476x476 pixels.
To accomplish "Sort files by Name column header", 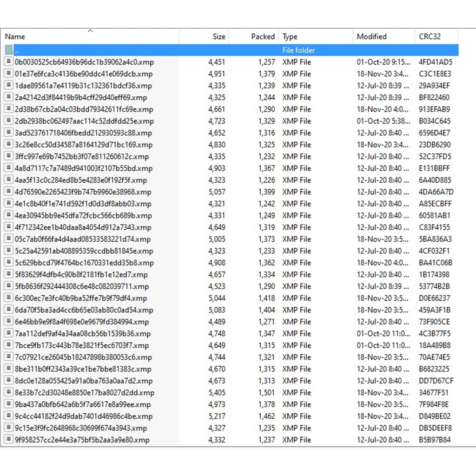I will point(15,37).
